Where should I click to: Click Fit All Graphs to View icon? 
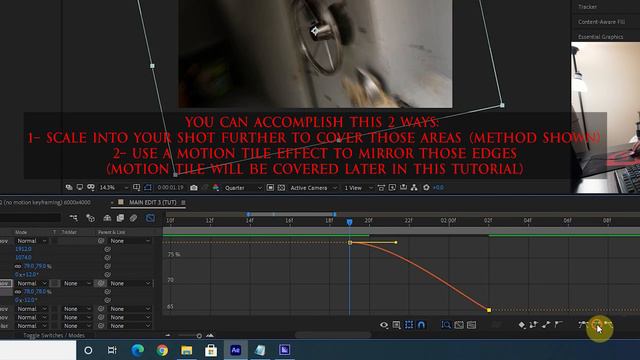(x=471, y=325)
